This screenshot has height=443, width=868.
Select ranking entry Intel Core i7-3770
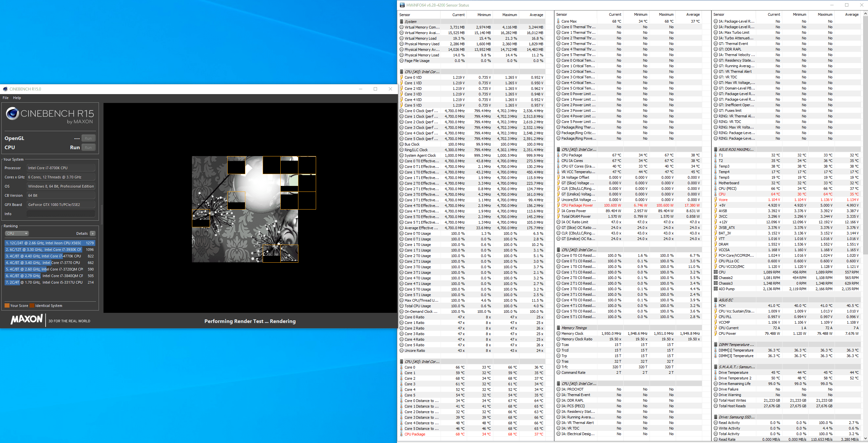(50, 263)
